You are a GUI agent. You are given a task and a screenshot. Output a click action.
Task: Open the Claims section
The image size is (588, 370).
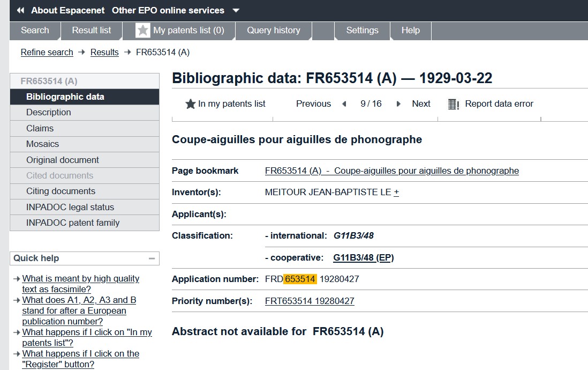[40, 128]
